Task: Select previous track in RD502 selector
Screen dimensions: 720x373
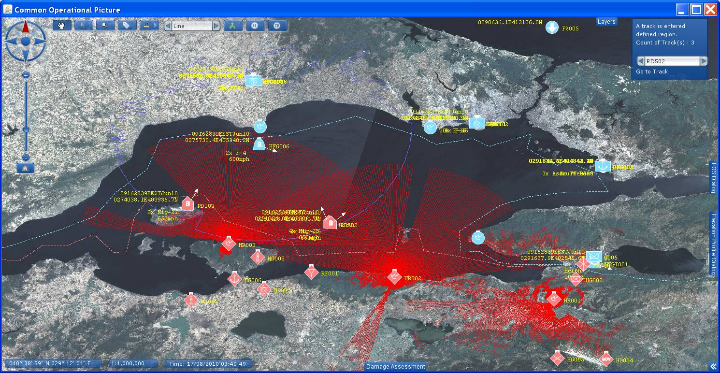Action: (641, 61)
